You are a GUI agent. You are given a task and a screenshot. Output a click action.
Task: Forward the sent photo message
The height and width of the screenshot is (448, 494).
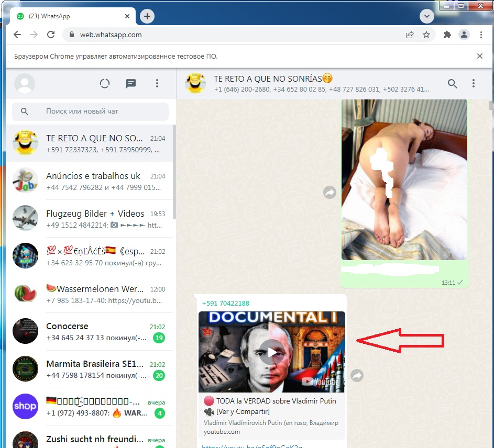330,192
